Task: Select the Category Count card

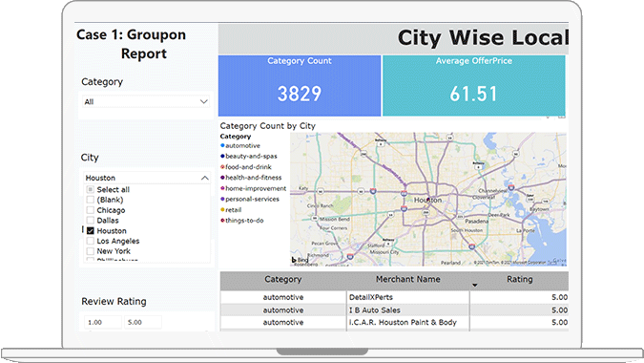Action: [x=300, y=86]
